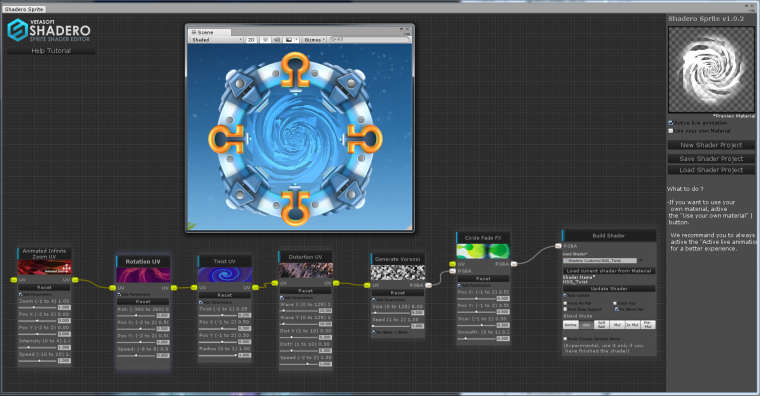This screenshot has width=760, height=396.
Task: Toggle Add Parameters checkbox in Distortion UV node
Action: coord(282,298)
